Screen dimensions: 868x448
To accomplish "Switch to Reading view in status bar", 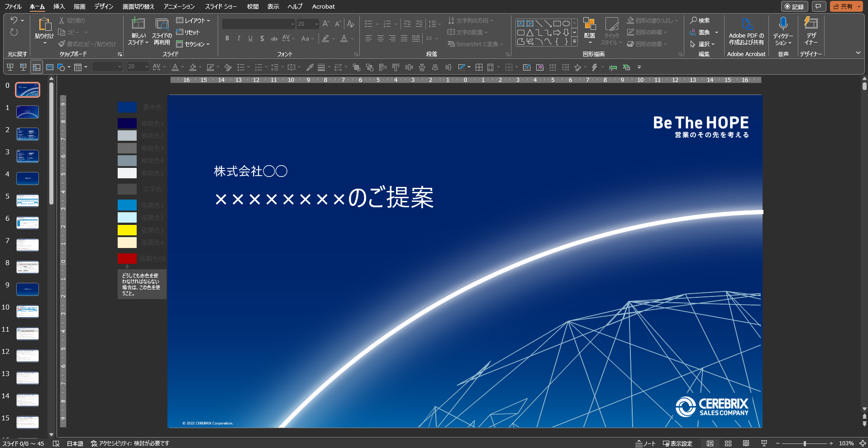I will click(x=746, y=443).
